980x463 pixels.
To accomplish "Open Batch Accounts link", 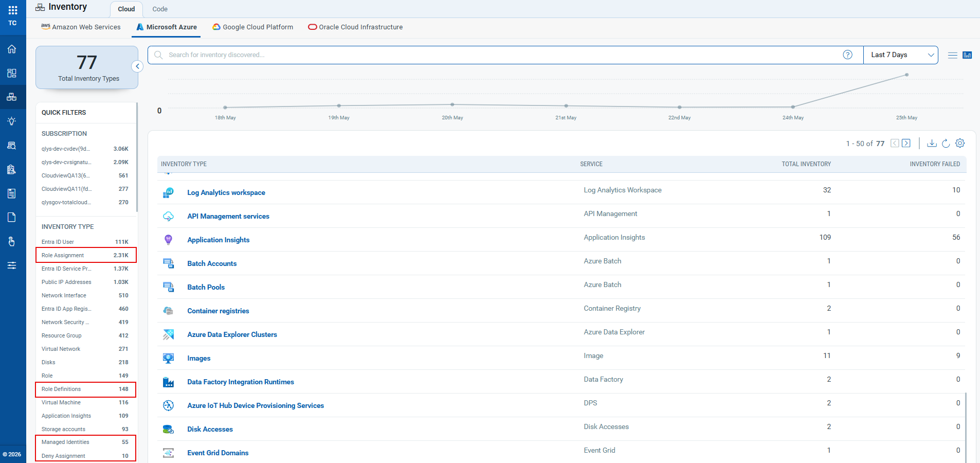I will [x=212, y=263].
